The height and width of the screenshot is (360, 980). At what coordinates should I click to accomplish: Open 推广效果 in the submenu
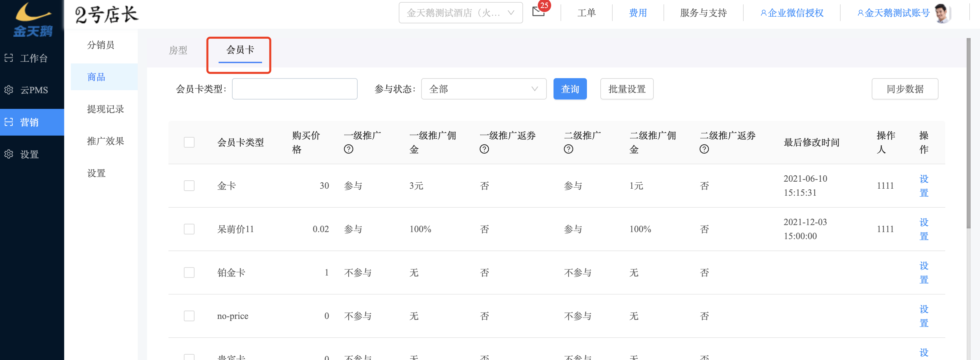[105, 141]
